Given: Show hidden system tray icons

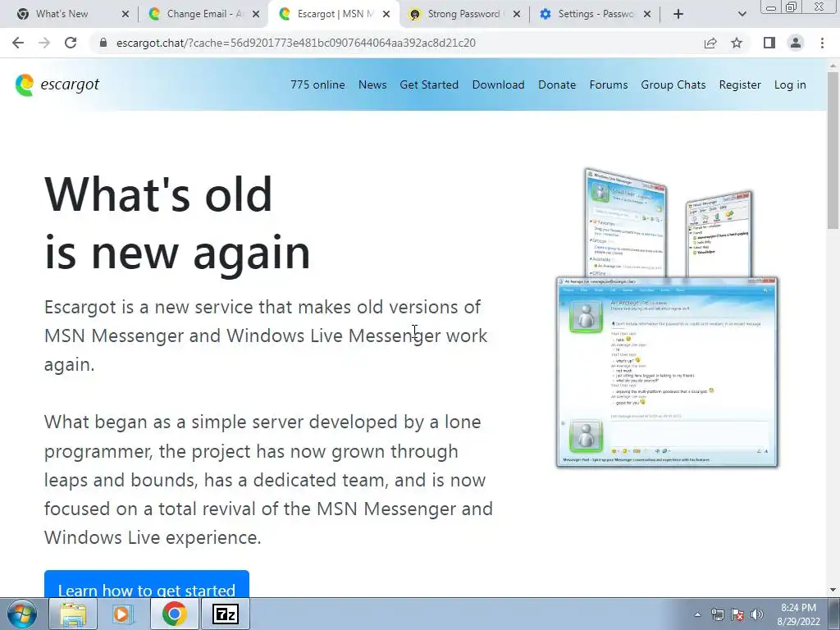Looking at the screenshot, I should point(697,614).
